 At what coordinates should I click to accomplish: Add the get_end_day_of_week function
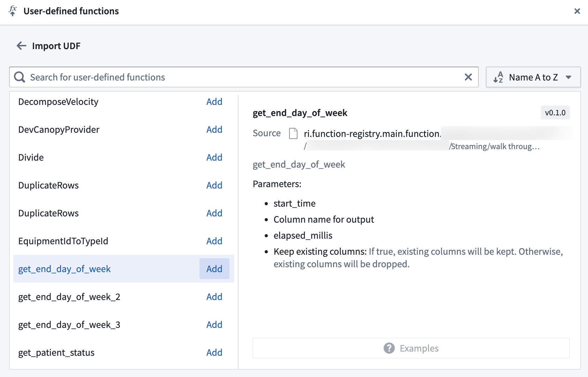[x=214, y=269]
